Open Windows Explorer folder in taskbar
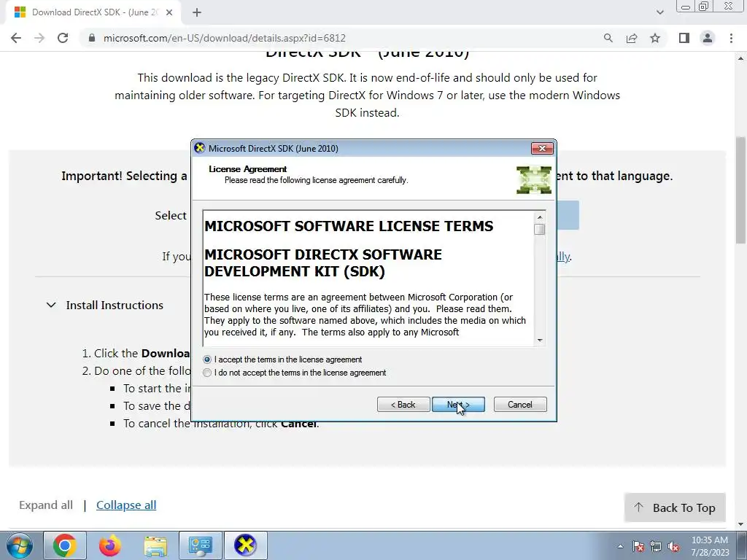Viewport: 747px width, 560px height. (x=155, y=545)
